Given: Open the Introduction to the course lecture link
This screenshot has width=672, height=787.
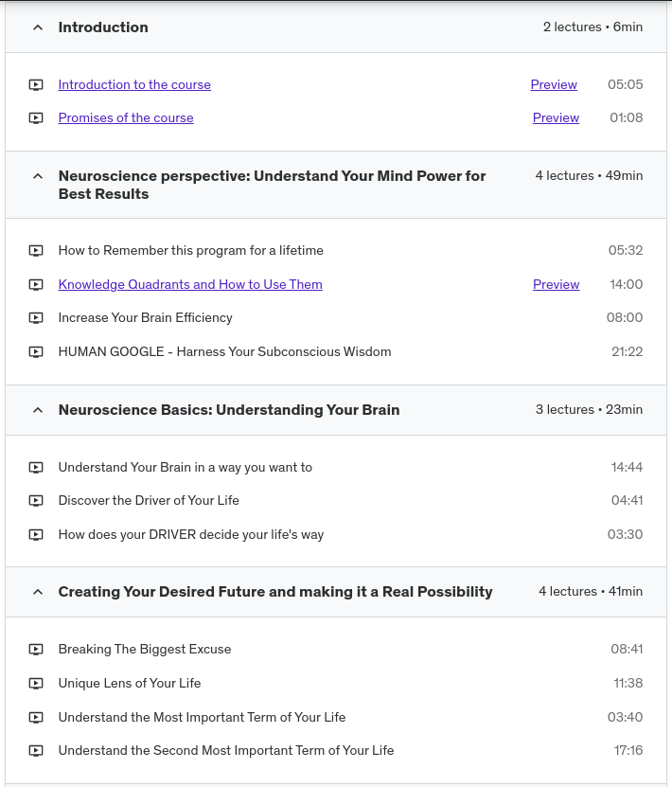Looking at the screenshot, I should point(134,85).
